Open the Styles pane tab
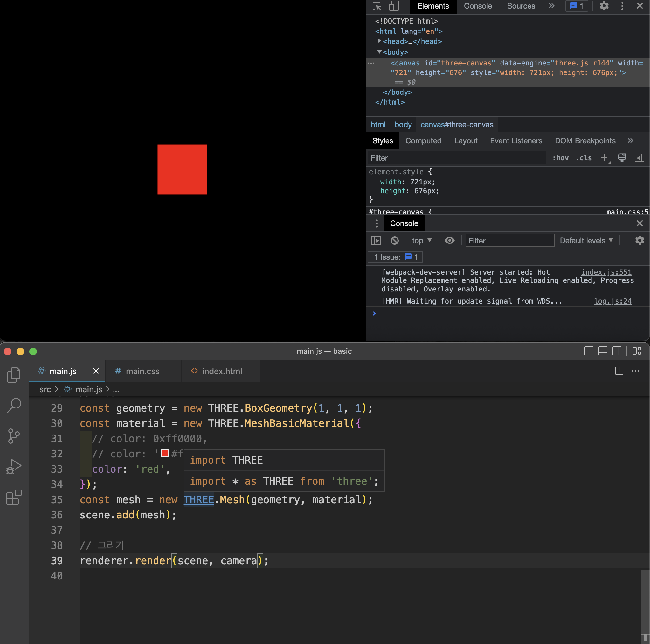Screen dimensions: 650x644 pos(383,140)
